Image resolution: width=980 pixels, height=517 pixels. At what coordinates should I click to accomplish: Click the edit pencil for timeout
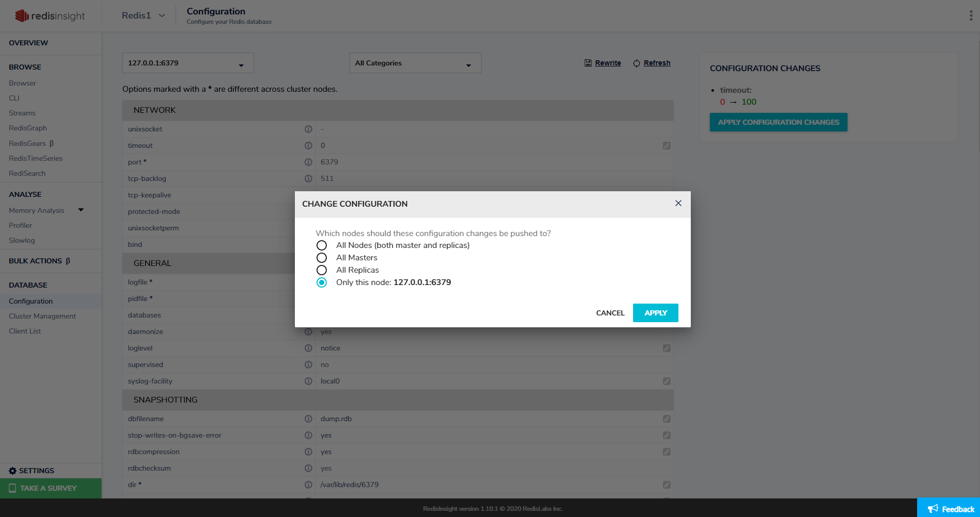coord(667,146)
